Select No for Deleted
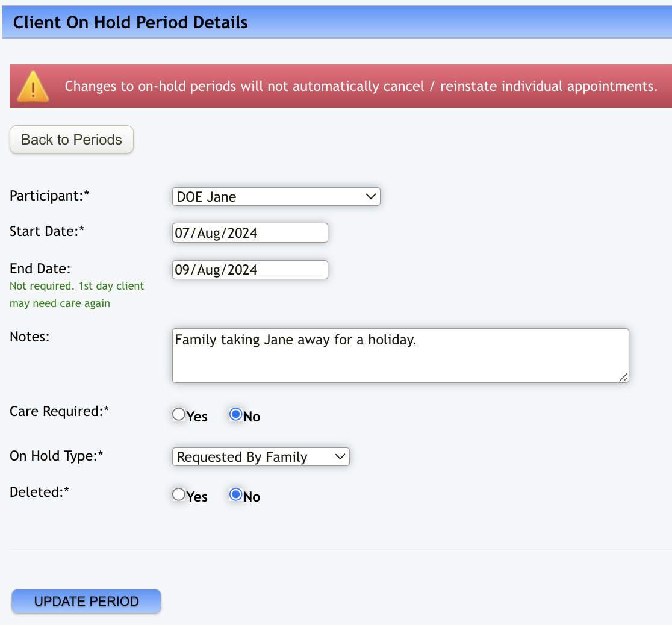 (236, 494)
